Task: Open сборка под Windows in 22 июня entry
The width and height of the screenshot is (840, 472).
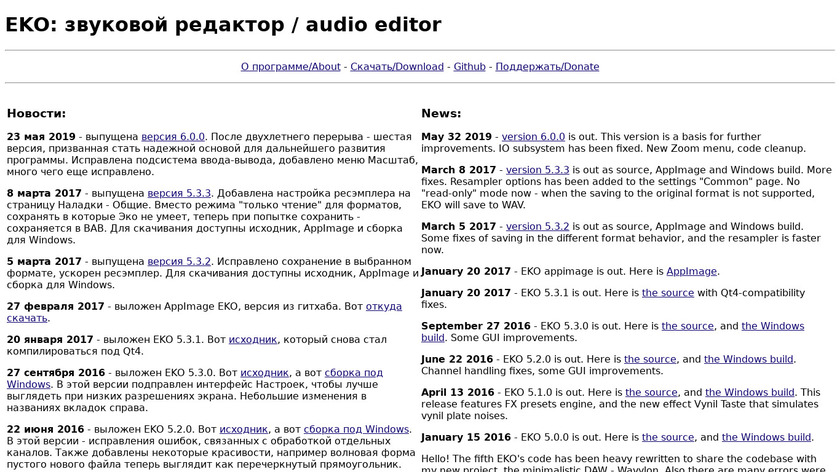Action: coord(356,430)
